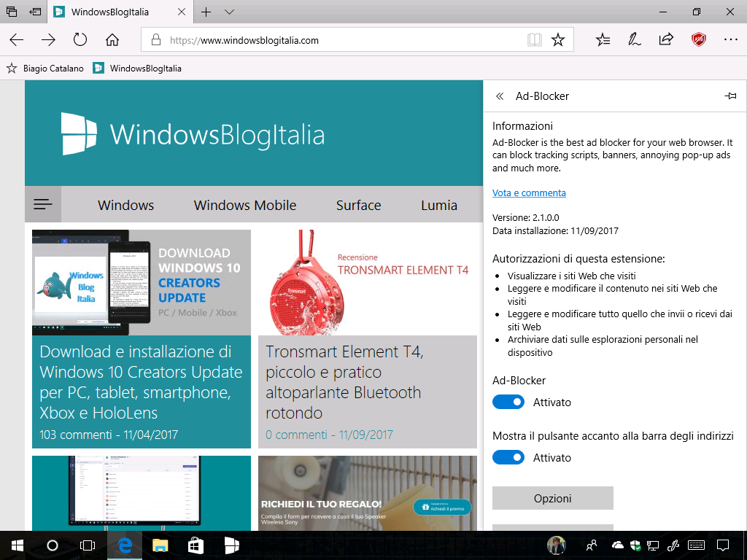Open Creators Update download article thumbnail
747x560 pixels.
click(x=142, y=283)
